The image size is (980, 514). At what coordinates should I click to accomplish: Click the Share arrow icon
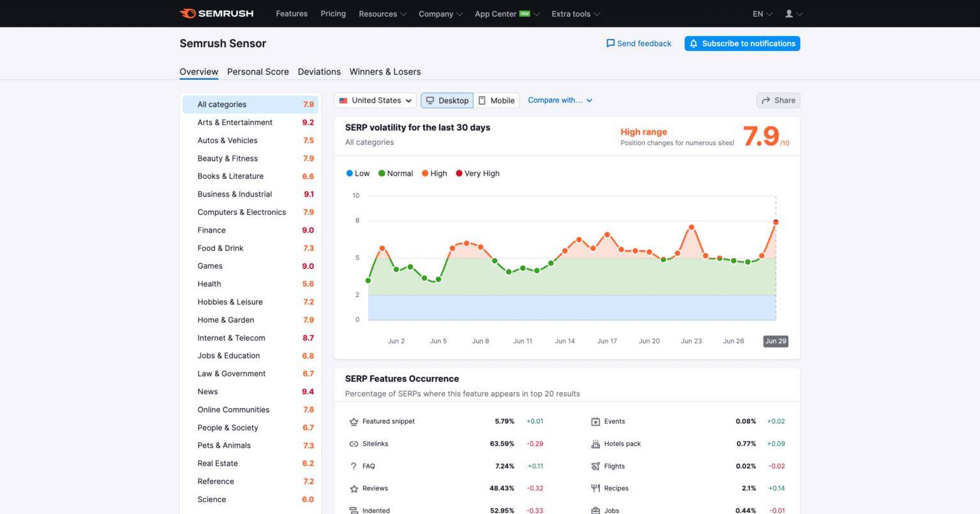tap(766, 100)
